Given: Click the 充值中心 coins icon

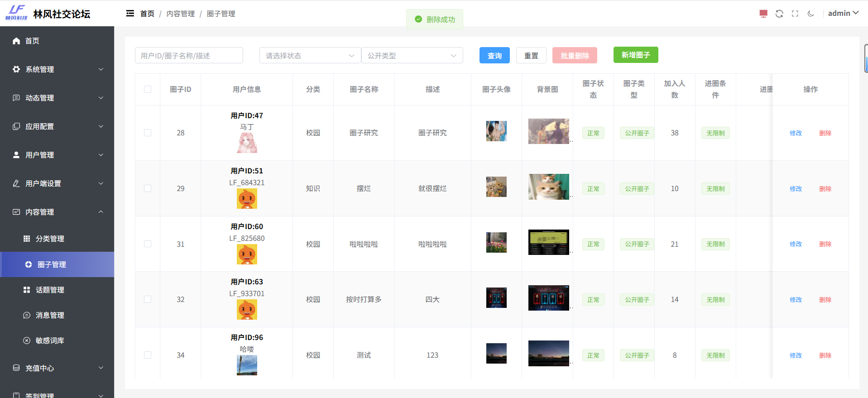Looking at the screenshot, I should [16, 368].
